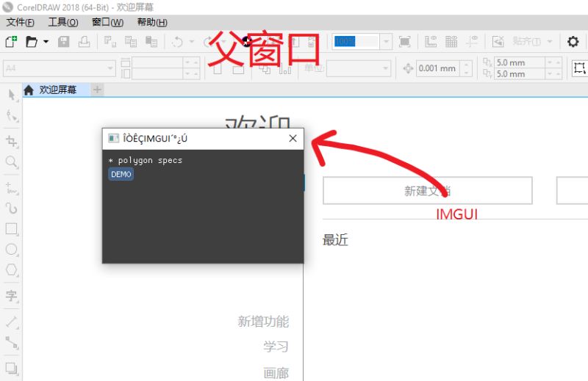Screen dimensions: 588x381
Task: Expand the zoom level dropdown arrow
Action: (386, 41)
